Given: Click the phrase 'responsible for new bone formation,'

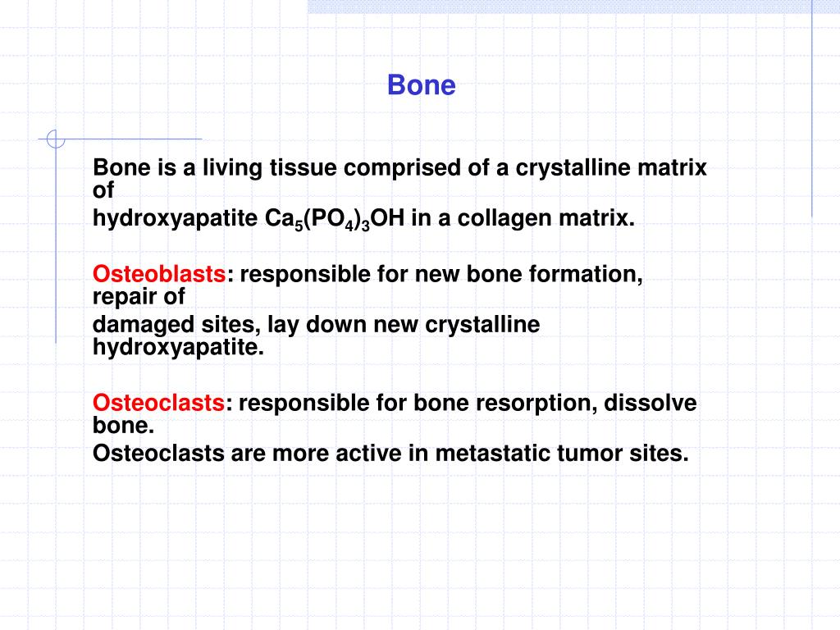Looking at the screenshot, I should tap(441, 274).
